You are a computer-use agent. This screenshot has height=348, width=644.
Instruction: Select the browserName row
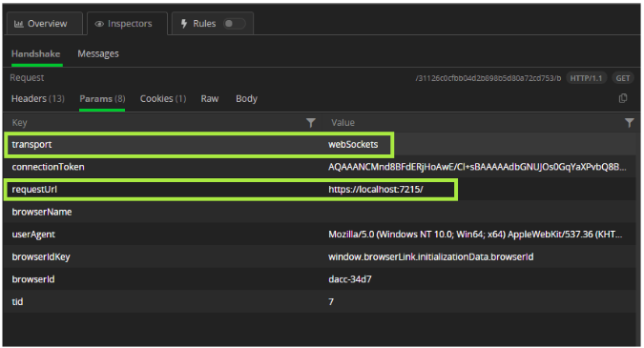pos(320,212)
